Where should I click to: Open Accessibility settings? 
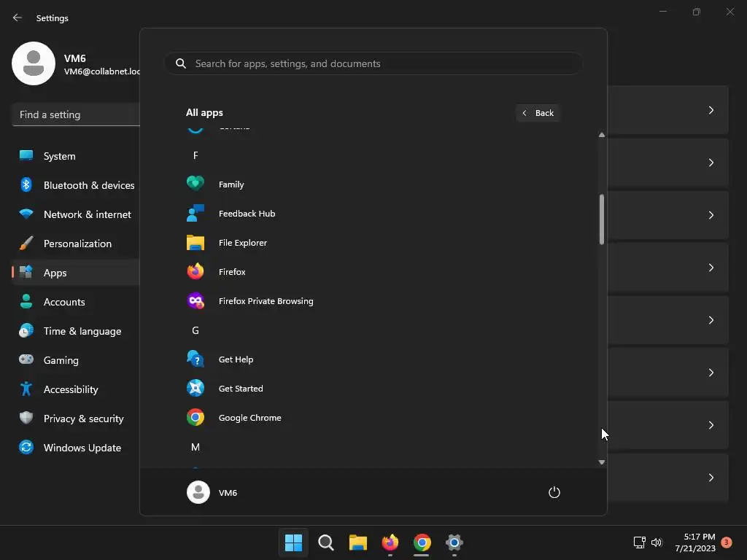click(x=76, y=389)
